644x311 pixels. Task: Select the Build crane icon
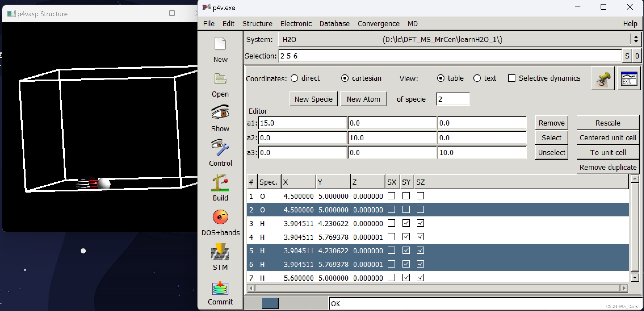(220, 183)
